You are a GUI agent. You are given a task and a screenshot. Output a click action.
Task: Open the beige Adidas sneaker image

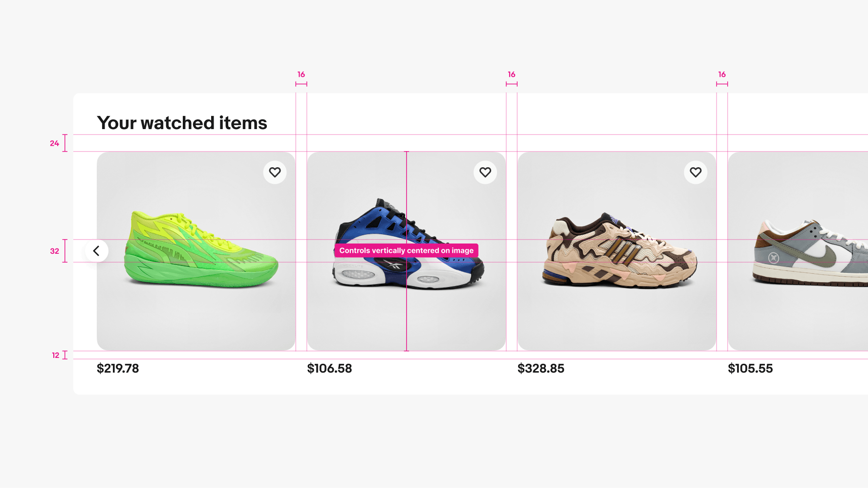617,251
